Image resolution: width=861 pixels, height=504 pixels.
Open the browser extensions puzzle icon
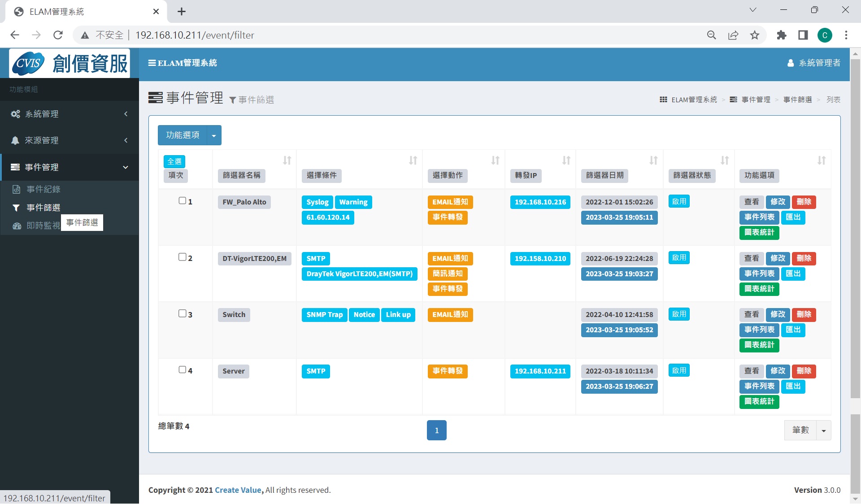782,35
